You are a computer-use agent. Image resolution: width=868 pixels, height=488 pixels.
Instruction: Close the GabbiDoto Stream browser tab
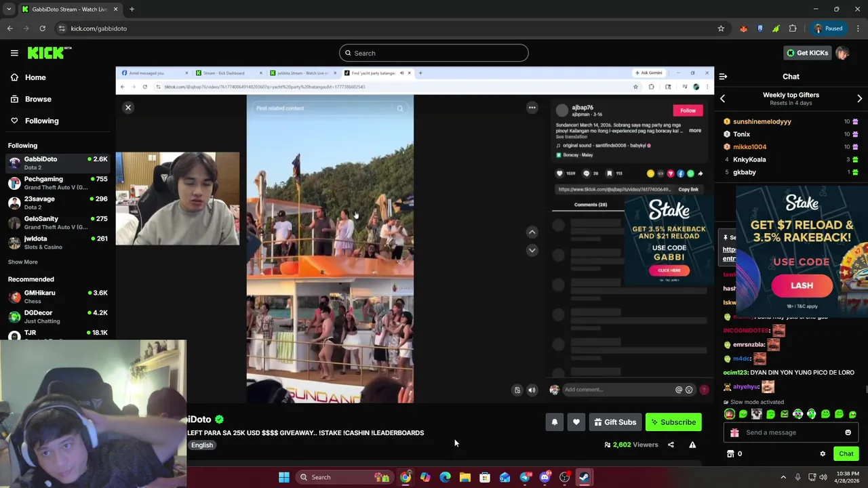coord(115,9)
